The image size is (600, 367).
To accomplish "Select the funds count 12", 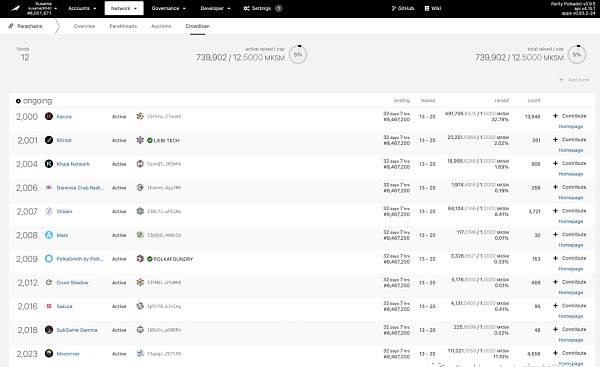I will 25,57.
